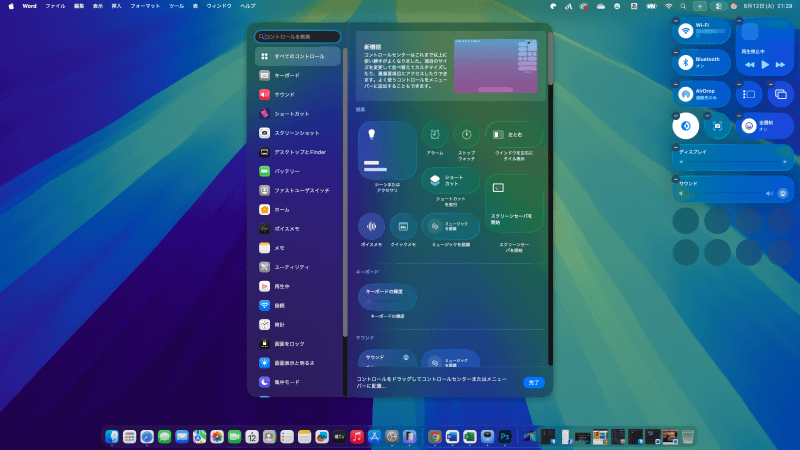Play media in the Now Playing tile

coord(765,65)
